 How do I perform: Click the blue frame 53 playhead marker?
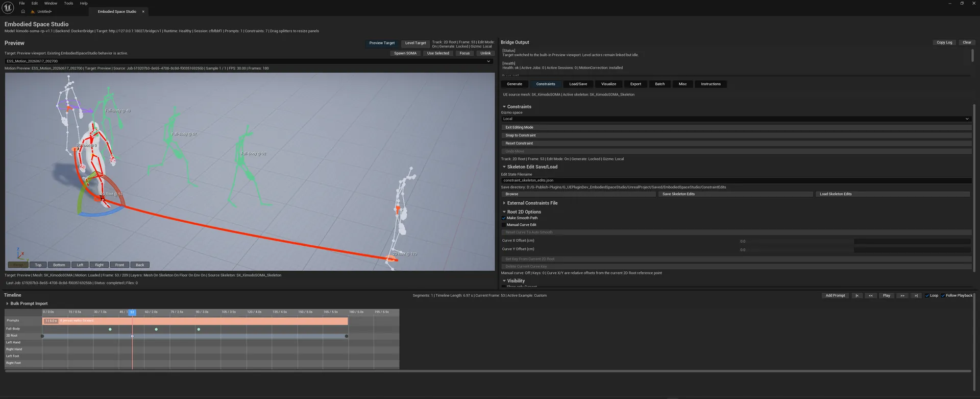click(132, 312)
